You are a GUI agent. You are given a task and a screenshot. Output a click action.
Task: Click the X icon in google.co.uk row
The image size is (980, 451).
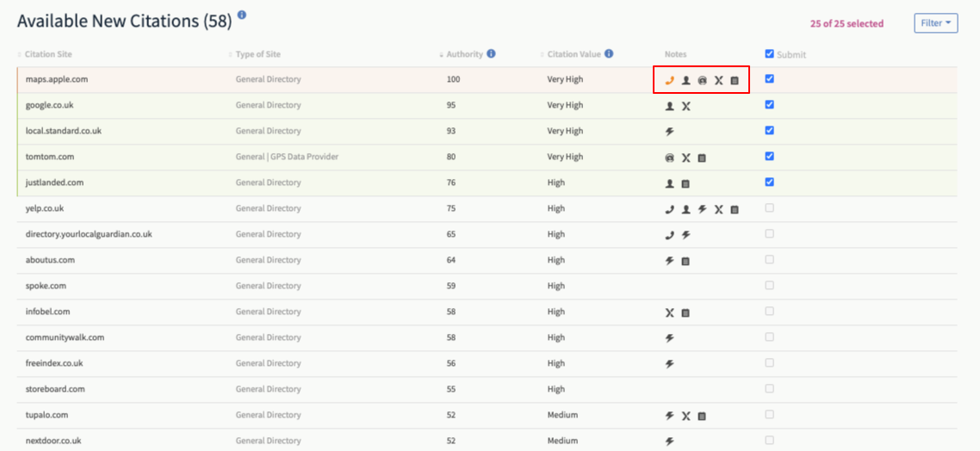tap(685, 106)
